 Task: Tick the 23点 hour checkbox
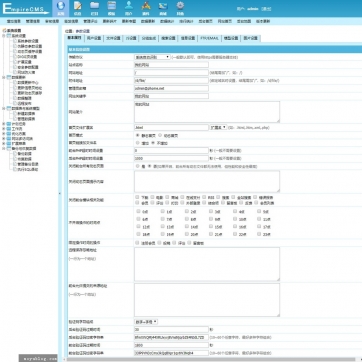pyautogui.click(x=259, y=234)
